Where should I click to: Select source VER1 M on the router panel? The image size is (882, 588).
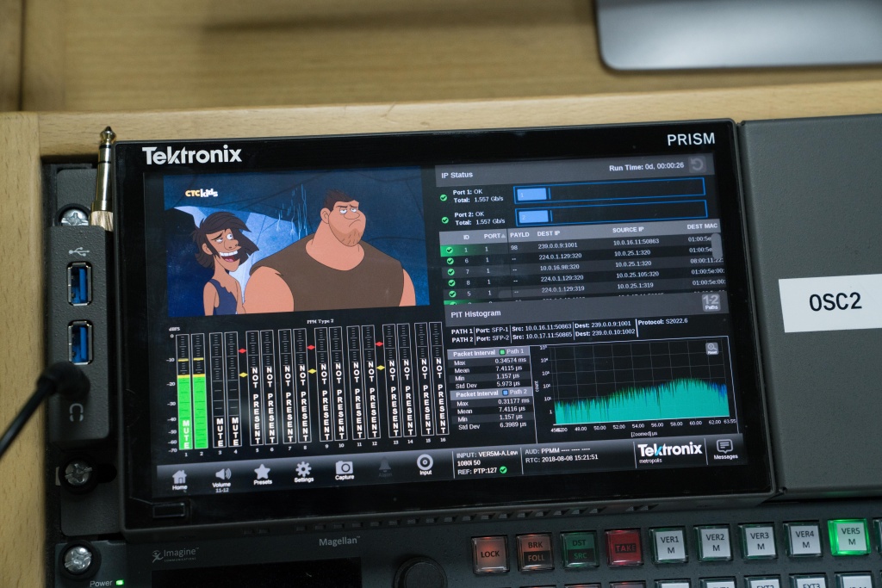click(x=669, y=544)
